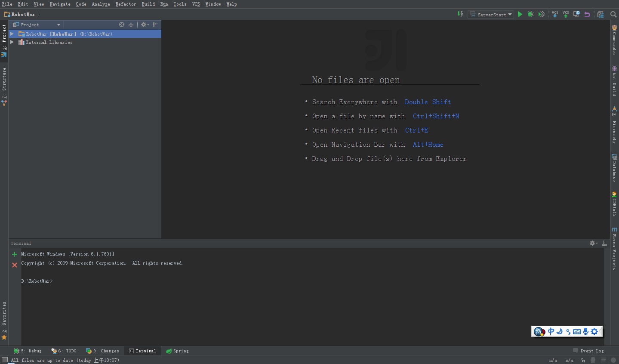Open the File menu
The height and width of the screenshot is (364, 619).
tap(7, 4)
